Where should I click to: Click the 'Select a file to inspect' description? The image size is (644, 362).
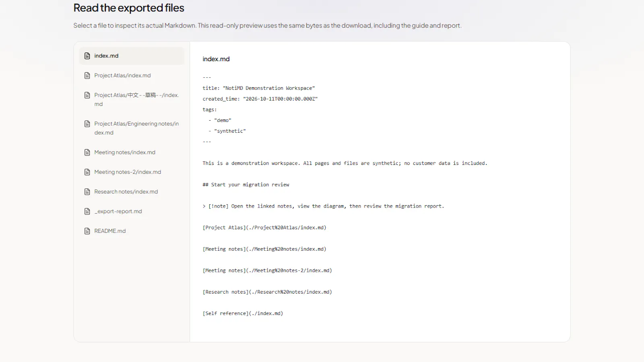(x=267, y=25)
